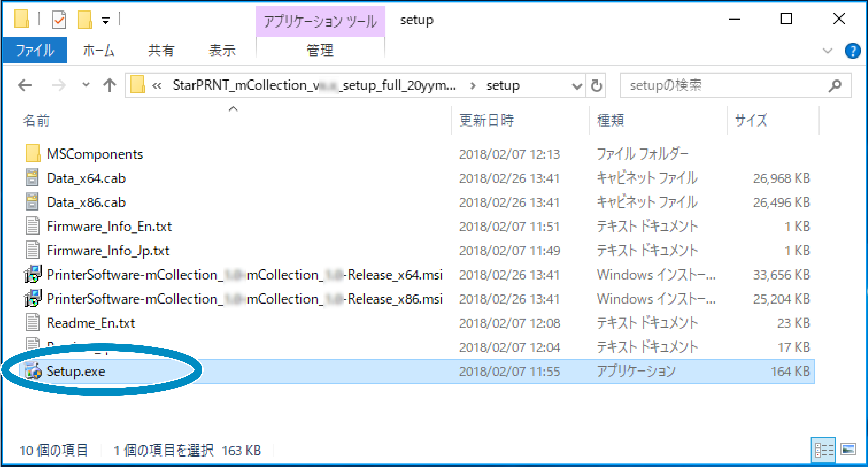Click the 33,656 KB size cell

pos(781,275)
